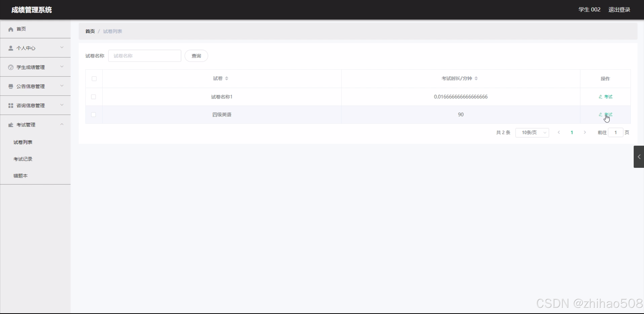Click the 查询 search button
Viewport: 644px width, 314px height.
click(x=196, y=56)
